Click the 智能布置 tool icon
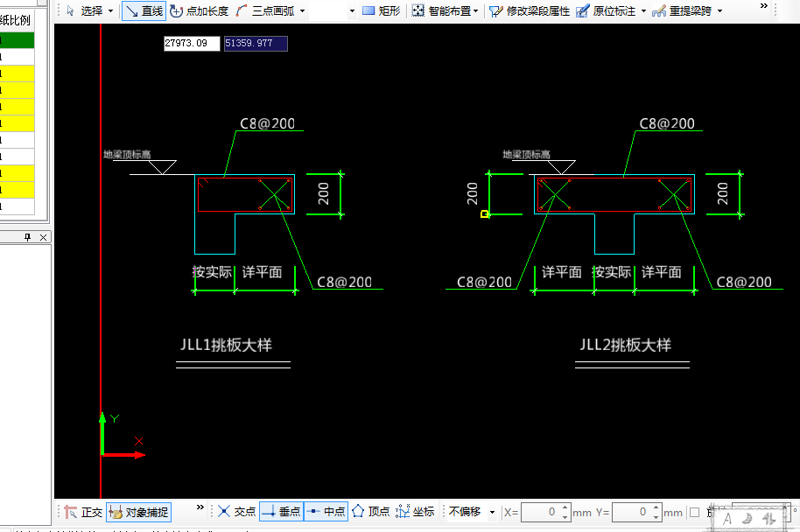This screenshot has width=800, height=532. pos(418,10)
